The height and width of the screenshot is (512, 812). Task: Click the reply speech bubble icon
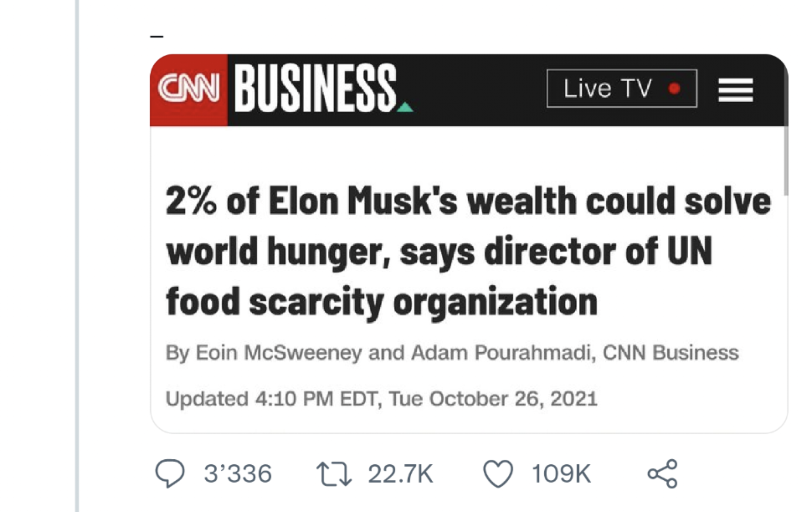pos(170,473)
